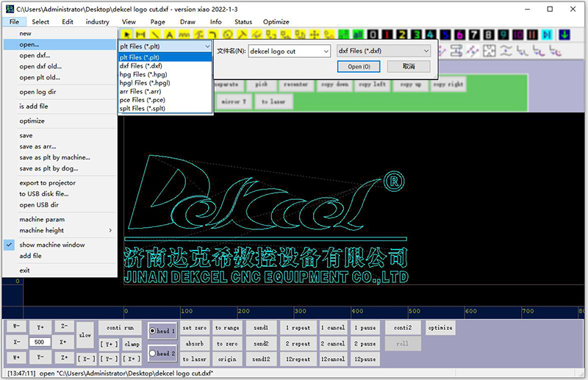Click the 'conti run' button
Image resolution: width=588 pixels, height=380 pixels.
click(120, 328)
